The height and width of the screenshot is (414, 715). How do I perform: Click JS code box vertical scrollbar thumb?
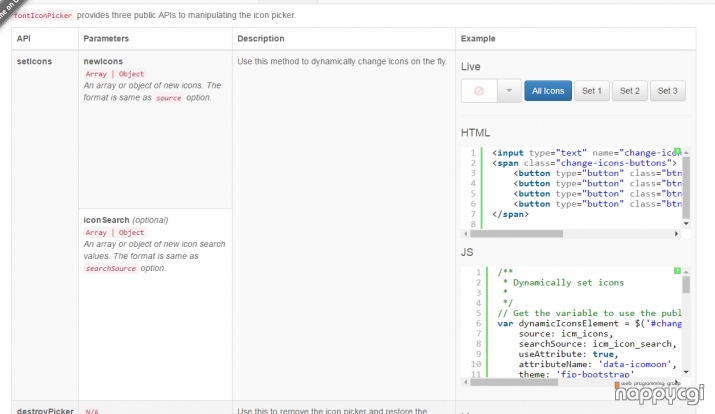coord(686,285)
